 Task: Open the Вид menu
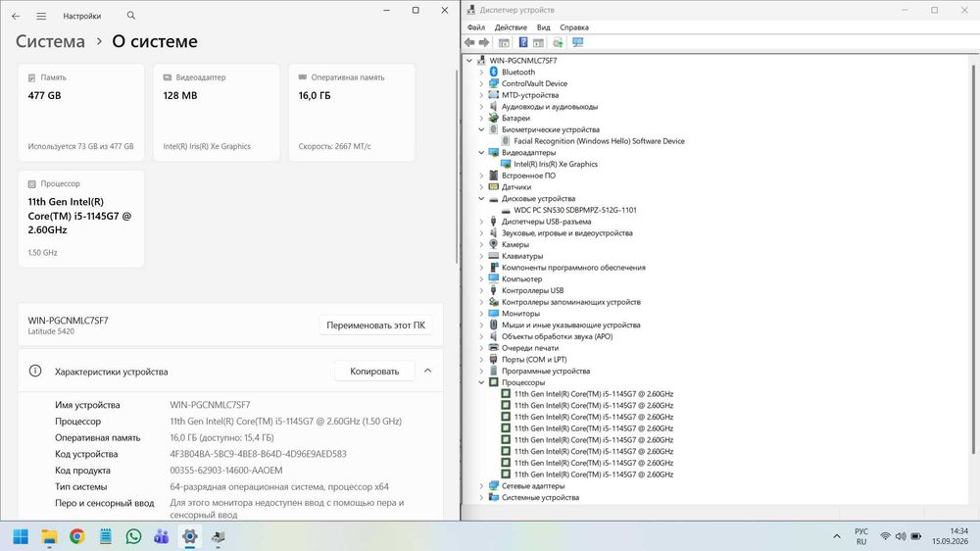(x=544, y=27)
